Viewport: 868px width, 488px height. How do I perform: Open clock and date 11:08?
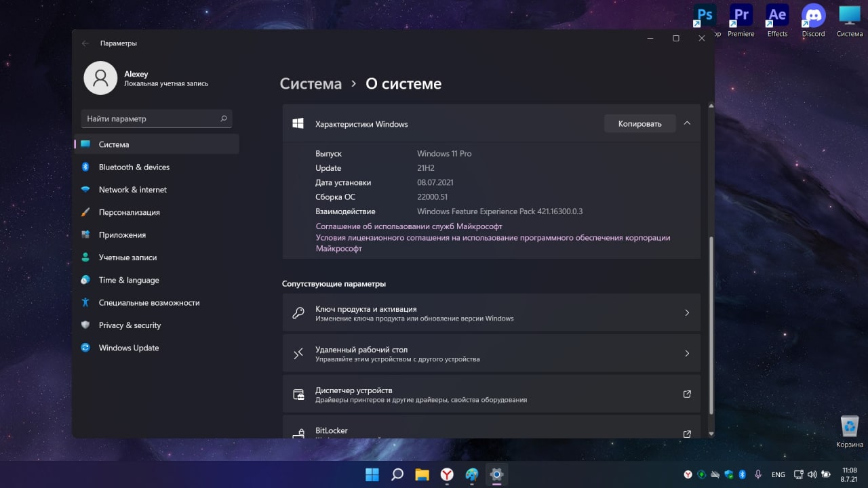click(x=849, y=474)
